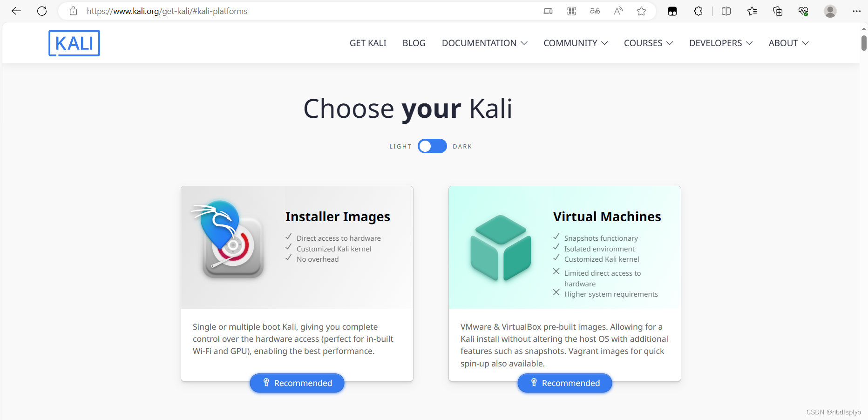Image resolution: width=868 pixels, height=420 pixels.
Task: Open the device casting icon in address bar
Action: pos(548,11)
